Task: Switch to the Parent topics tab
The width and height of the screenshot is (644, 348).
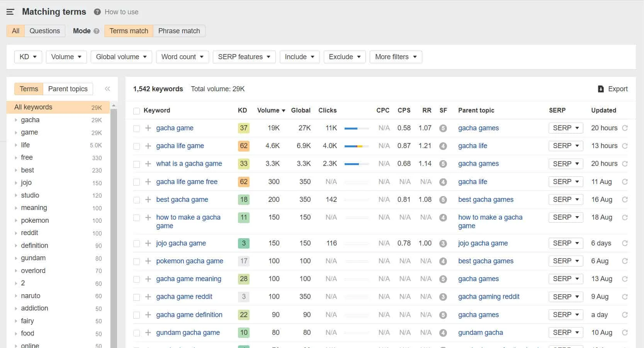Action: 68,89
